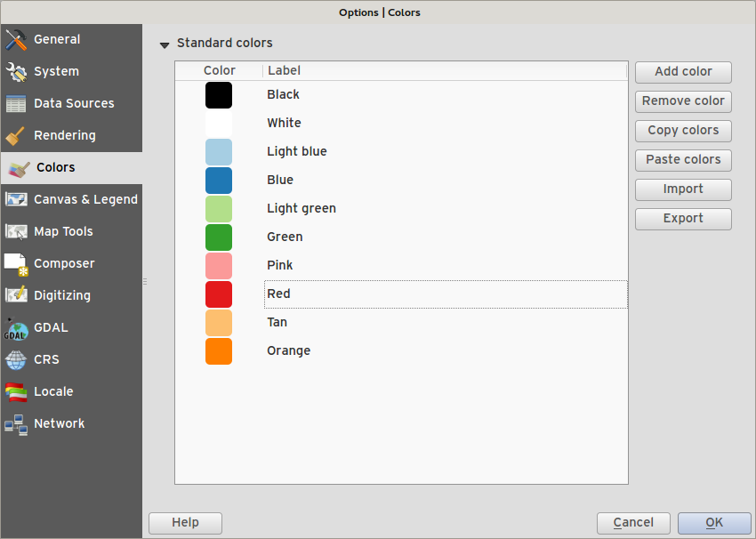Select the System gears icon

pos(16,72)
